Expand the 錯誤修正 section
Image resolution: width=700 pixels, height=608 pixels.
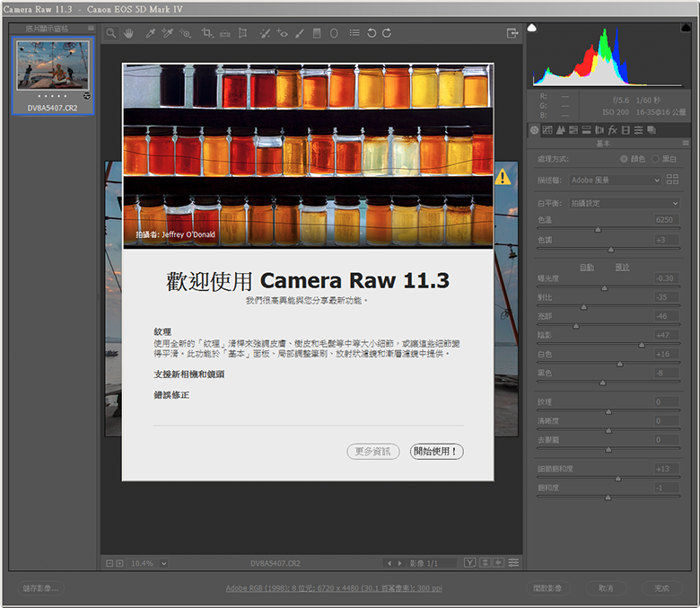[171, 395]
